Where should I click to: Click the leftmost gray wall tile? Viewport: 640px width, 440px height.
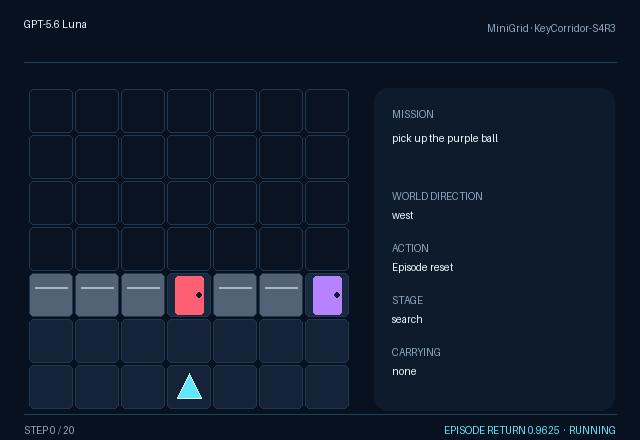51,295
